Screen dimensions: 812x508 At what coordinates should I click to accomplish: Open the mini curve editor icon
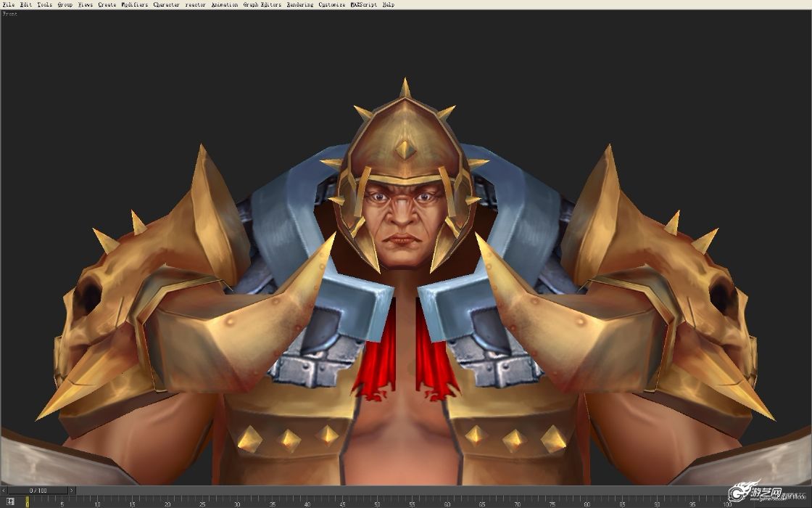tap(10, 501)
